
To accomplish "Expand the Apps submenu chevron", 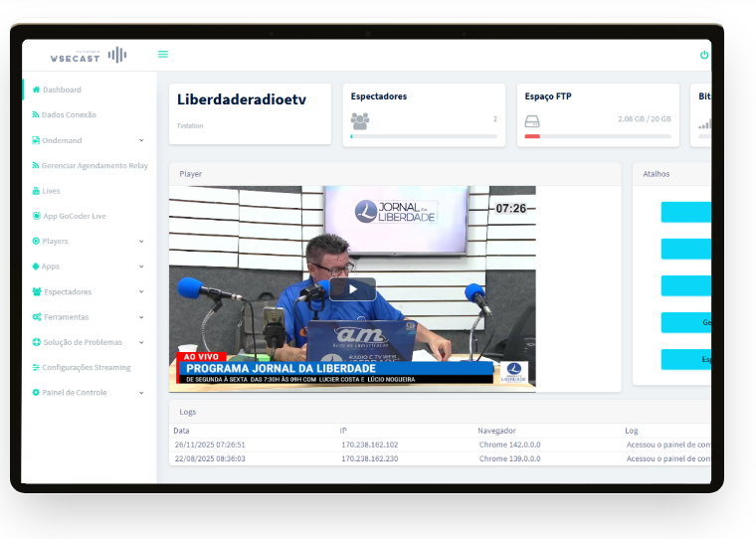I will tap(141, 267).
